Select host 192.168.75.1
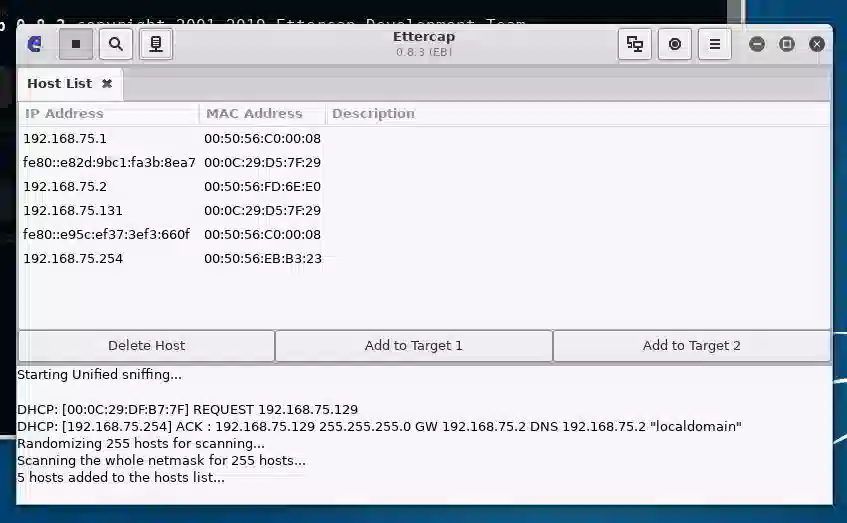The width and height of the screenshot is (847, 523). 424,138
